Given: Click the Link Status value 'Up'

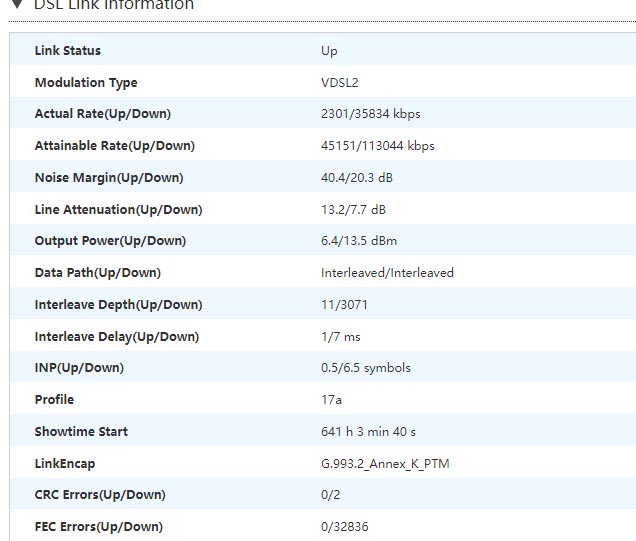Looking at the screenshot, I should (x=329, y=51).
